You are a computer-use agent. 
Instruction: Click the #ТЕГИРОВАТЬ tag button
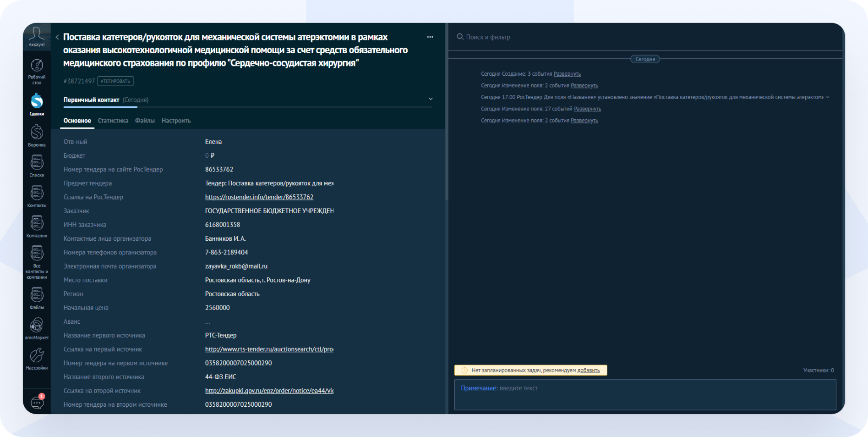115,81
